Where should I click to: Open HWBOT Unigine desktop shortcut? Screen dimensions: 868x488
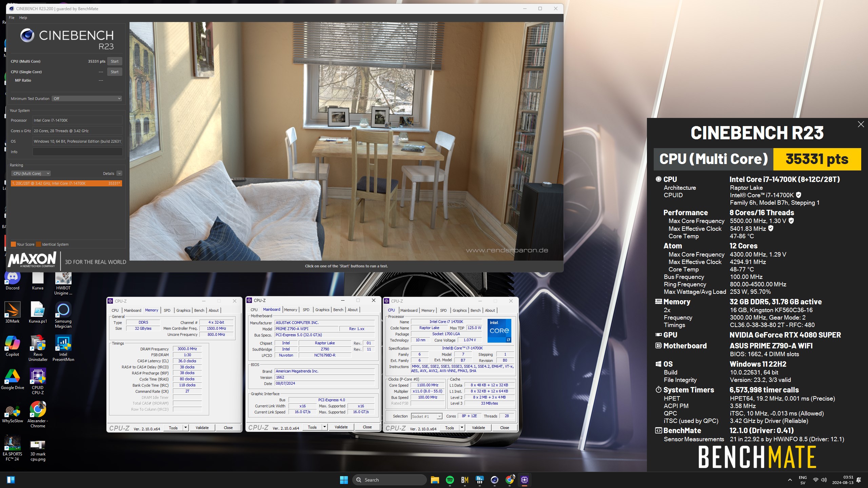63,283
